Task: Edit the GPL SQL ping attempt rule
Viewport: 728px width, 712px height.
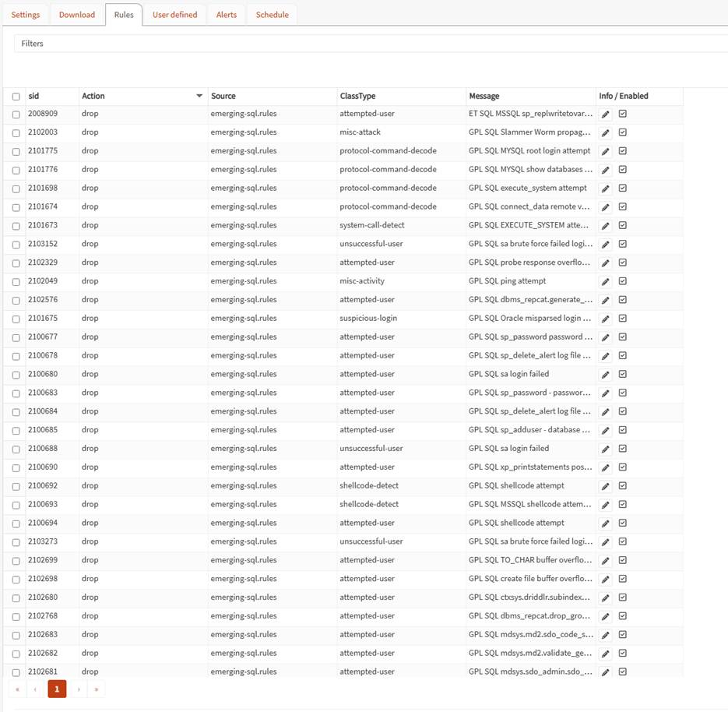Action: click(x=606, y=281)
